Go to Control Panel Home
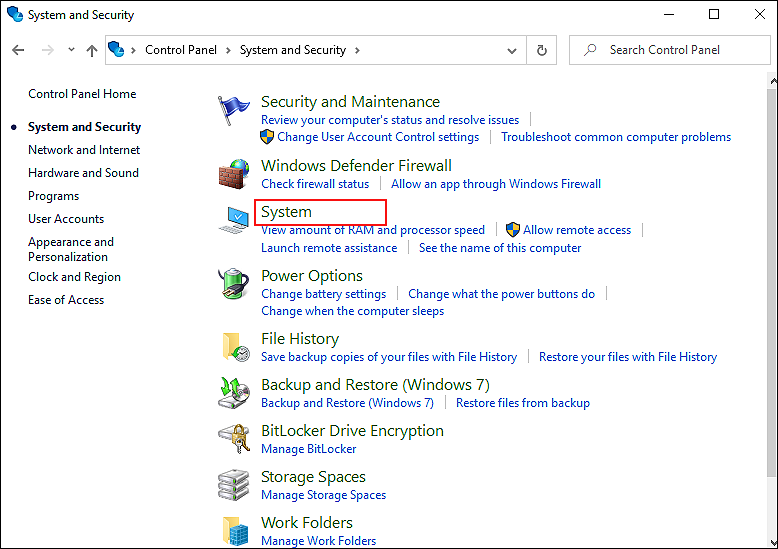The width and height of the screenshot is (778, 549). click(x=82, y=94)
